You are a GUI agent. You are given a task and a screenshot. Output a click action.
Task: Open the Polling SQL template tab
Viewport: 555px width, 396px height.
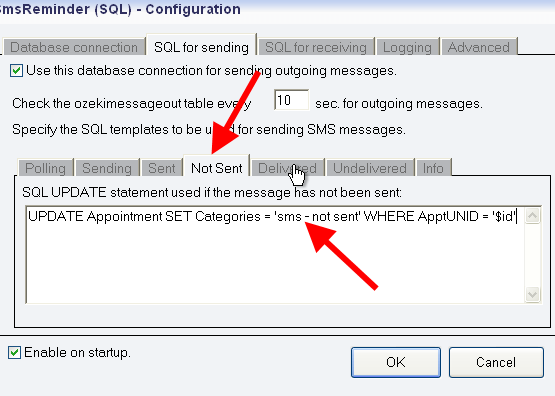[46, 168]
